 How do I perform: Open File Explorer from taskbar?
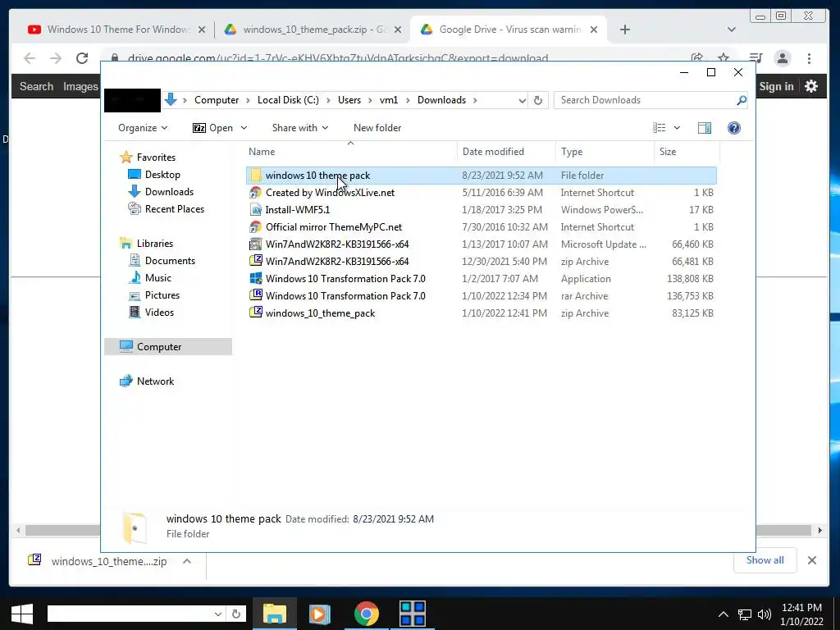coord(274,614)
